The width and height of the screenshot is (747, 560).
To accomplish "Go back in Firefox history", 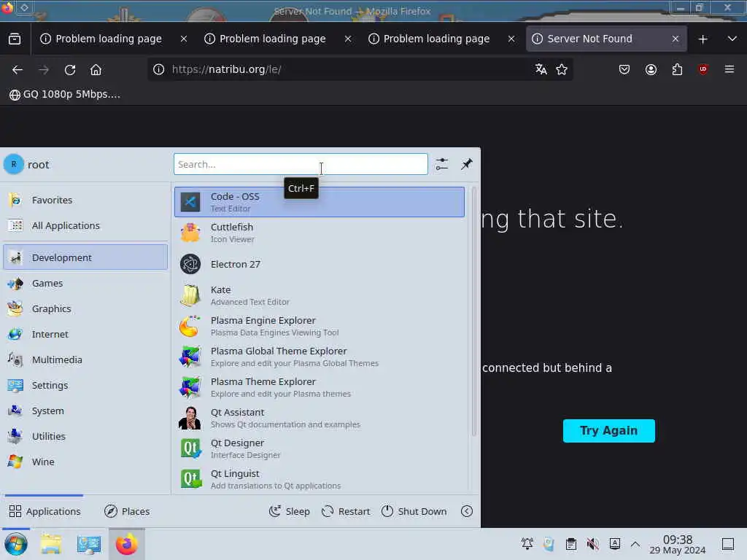I will click(18, 69).
